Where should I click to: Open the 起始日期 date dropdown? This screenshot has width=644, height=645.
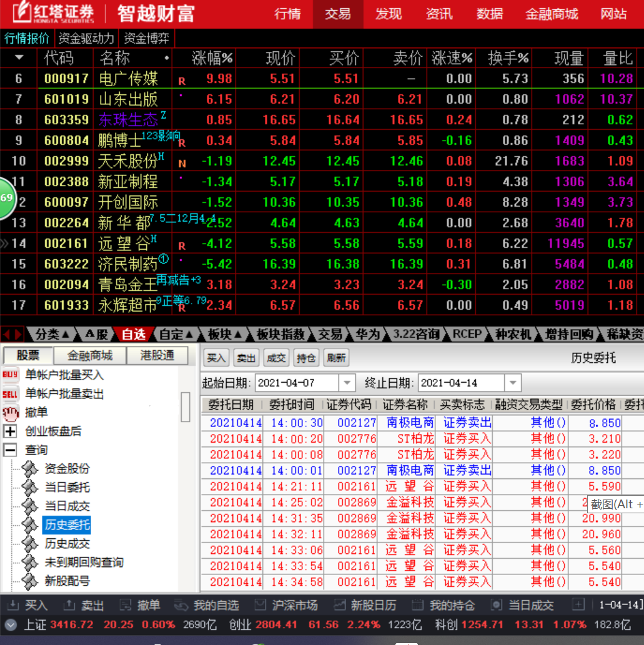347,383
